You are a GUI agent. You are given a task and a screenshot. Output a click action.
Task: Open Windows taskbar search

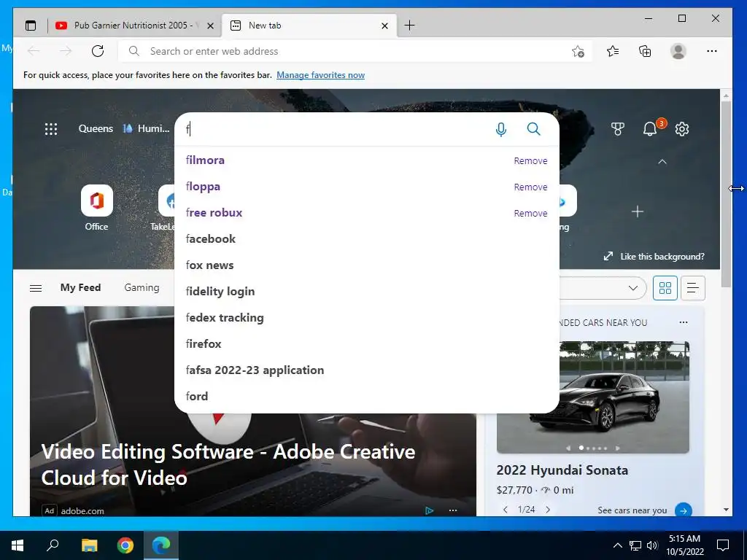click(x=53, y=545)
